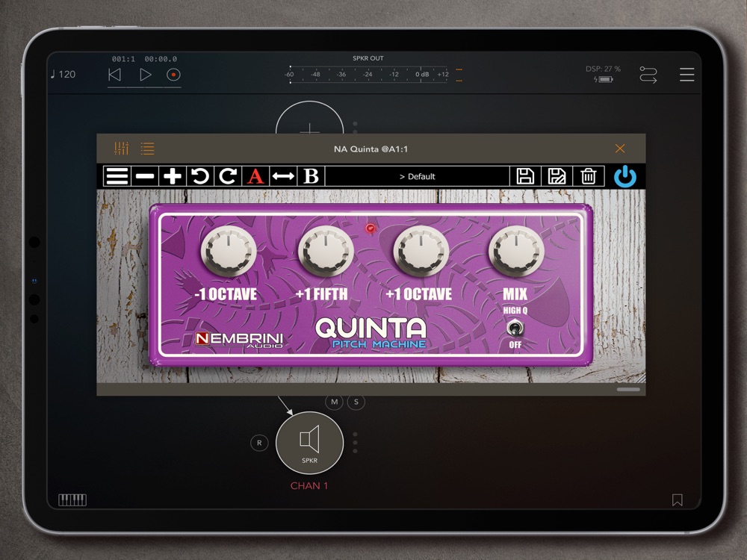The width and height of the screenshot is (747, 560).
Task: Adjust the -1 Octave knob
Action: (x=229, y=251)
